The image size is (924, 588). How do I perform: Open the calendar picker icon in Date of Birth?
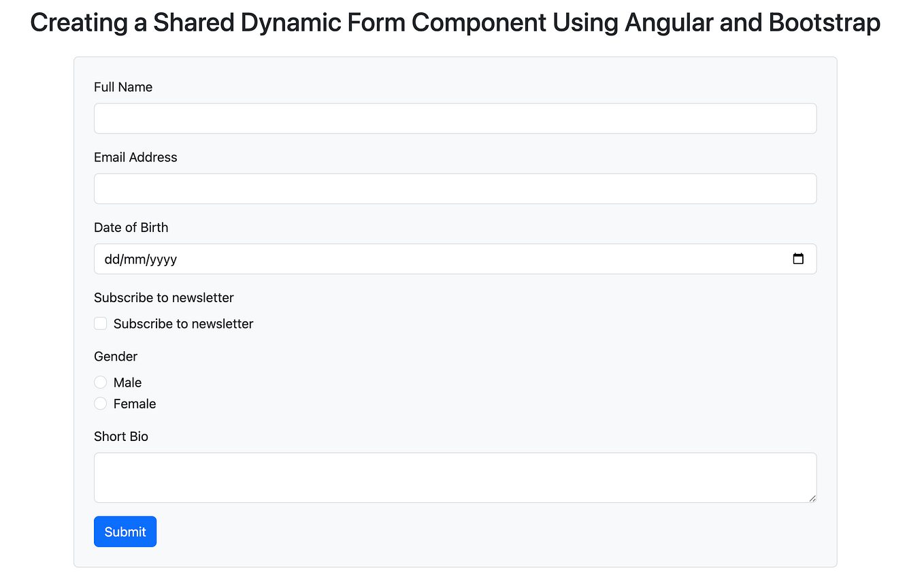798,259
